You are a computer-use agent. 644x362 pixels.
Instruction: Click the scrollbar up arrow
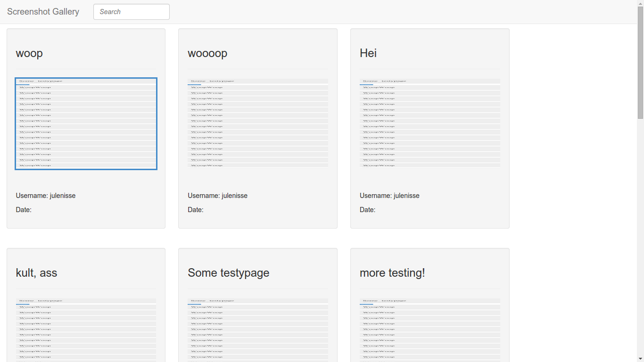click(640, 3)
